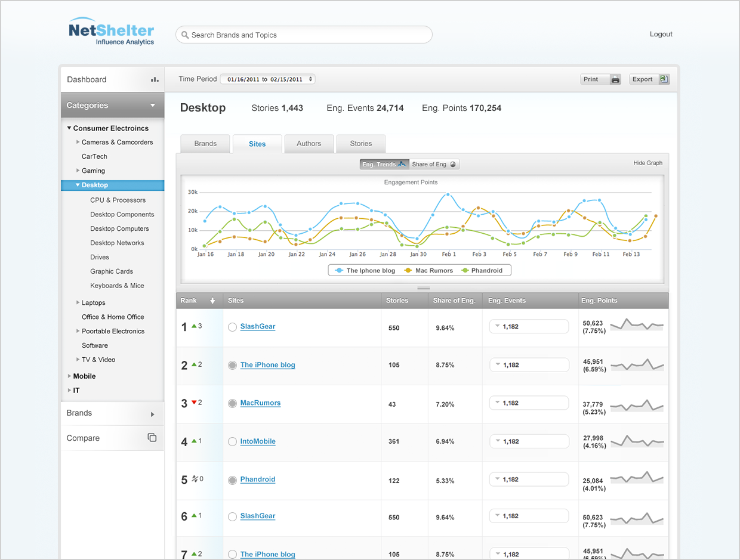Collapse the Categories section header
740x560 pixels.
(x=112, y=105)
